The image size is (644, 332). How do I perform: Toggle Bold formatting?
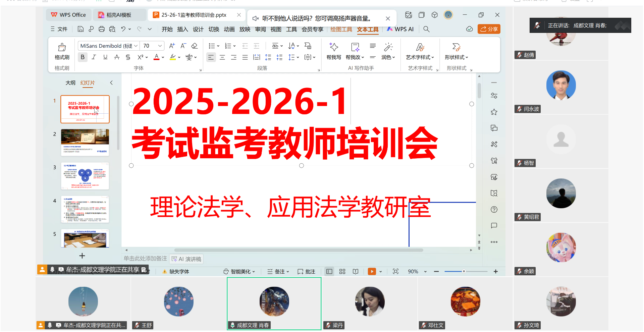click(x=83, y=57)
